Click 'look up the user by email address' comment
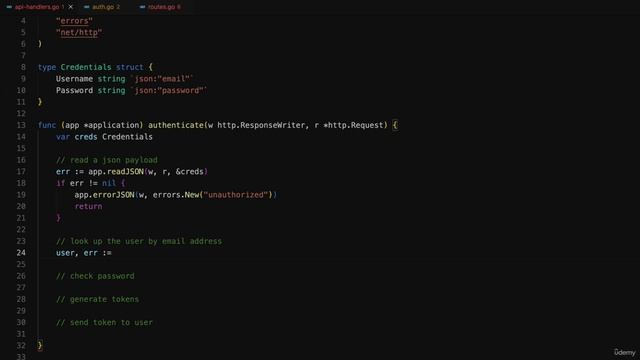Screen dimensions: 640x360 [139, 241]
